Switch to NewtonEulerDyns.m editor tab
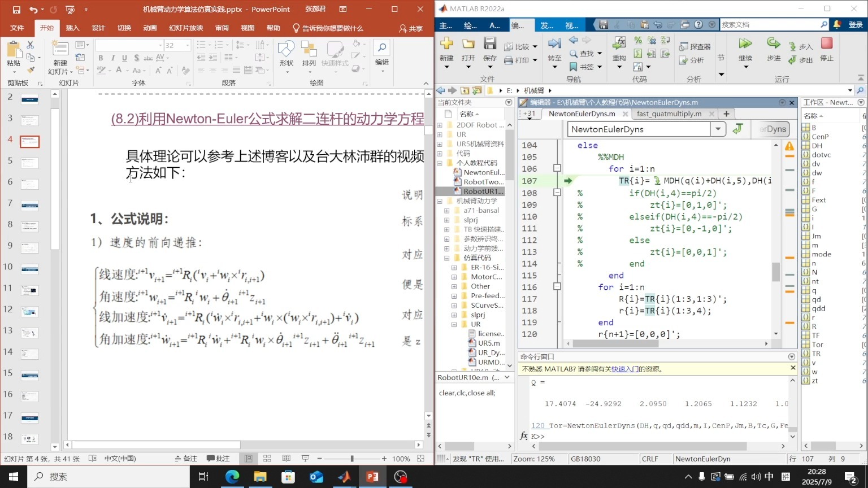Viewport: 868px width, 488px height. (581, 114)
